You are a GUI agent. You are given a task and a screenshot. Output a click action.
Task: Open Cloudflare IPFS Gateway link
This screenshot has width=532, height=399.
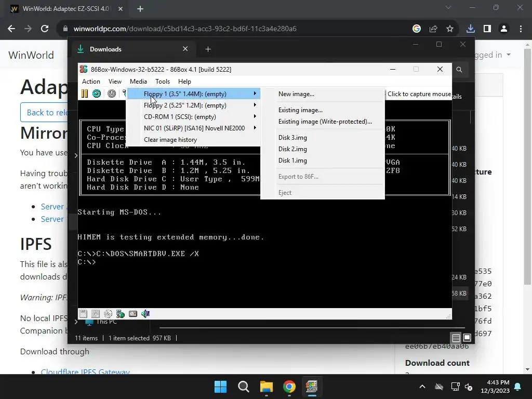(85, 372)
